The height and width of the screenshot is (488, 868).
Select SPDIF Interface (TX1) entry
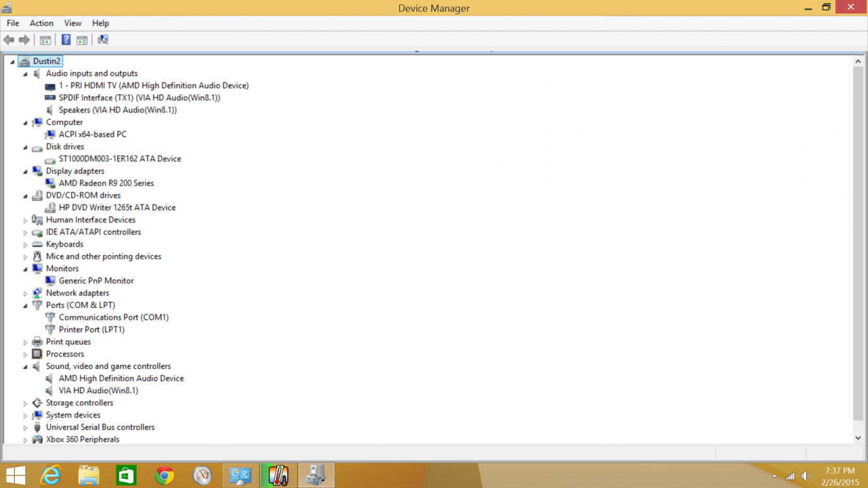click(139, 98)
